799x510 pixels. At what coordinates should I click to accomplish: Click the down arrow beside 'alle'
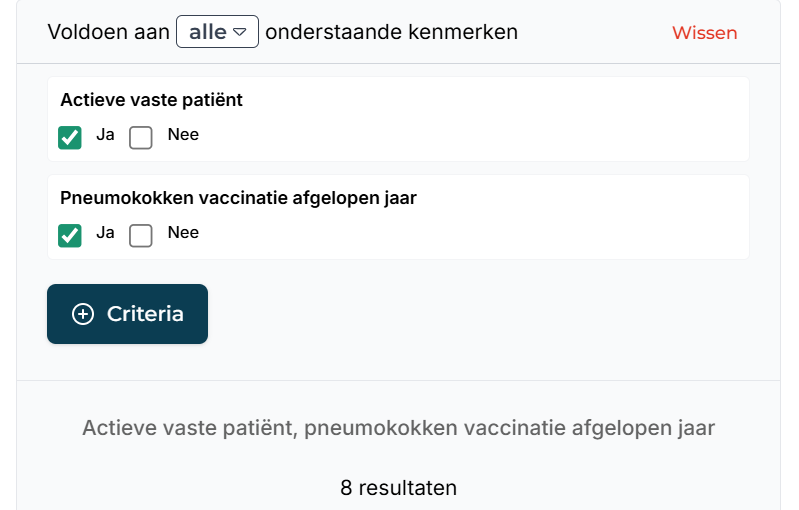[x=239, y=32]
